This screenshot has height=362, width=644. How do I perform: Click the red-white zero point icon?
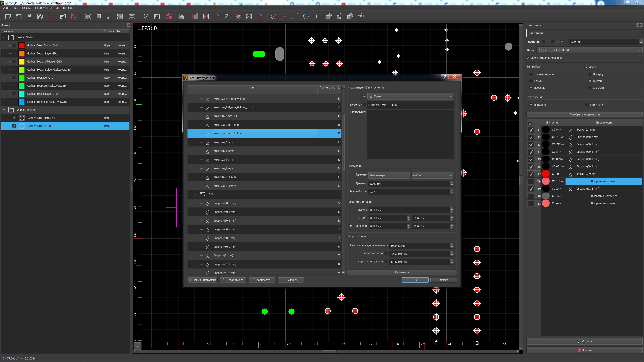tap(169, 16)
